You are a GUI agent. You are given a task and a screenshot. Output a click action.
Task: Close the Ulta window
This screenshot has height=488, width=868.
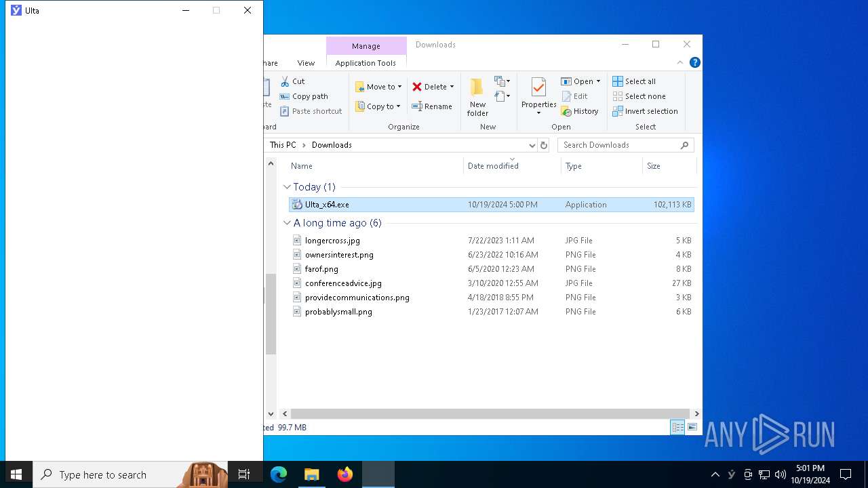[248, 10]
